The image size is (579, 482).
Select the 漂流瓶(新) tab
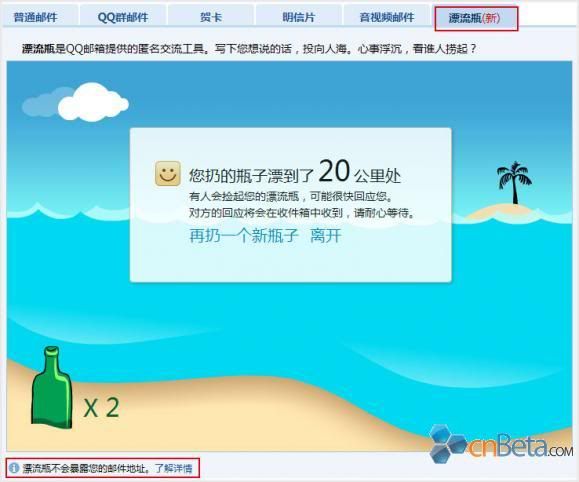(x=476, y=18)
